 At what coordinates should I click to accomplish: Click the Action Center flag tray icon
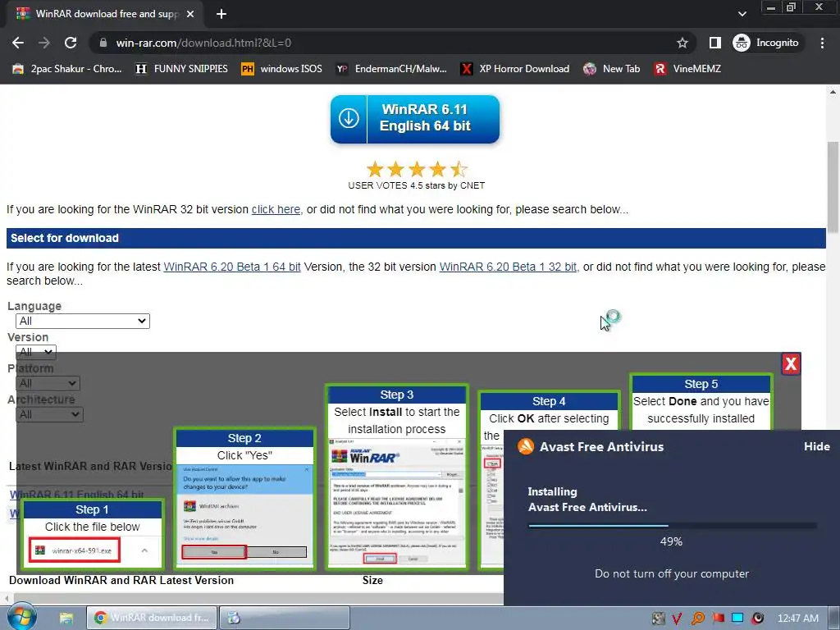[x=718, y=619]
